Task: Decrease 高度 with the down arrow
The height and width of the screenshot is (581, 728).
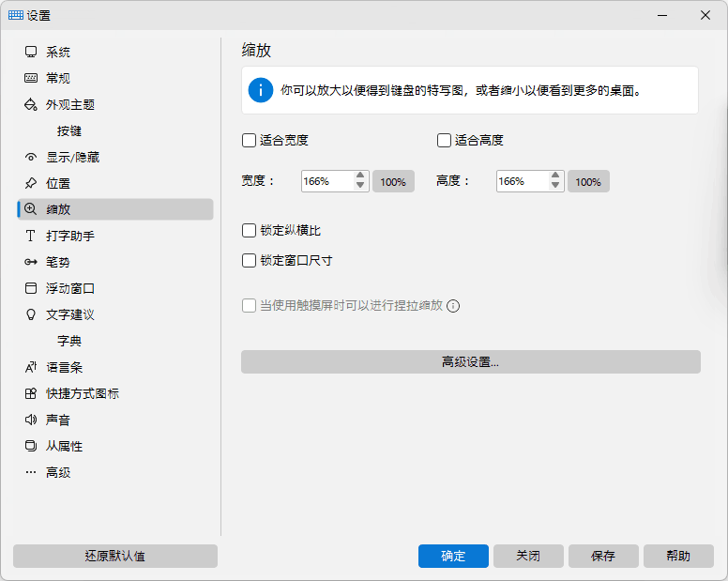Action: (x=555, y=185)
